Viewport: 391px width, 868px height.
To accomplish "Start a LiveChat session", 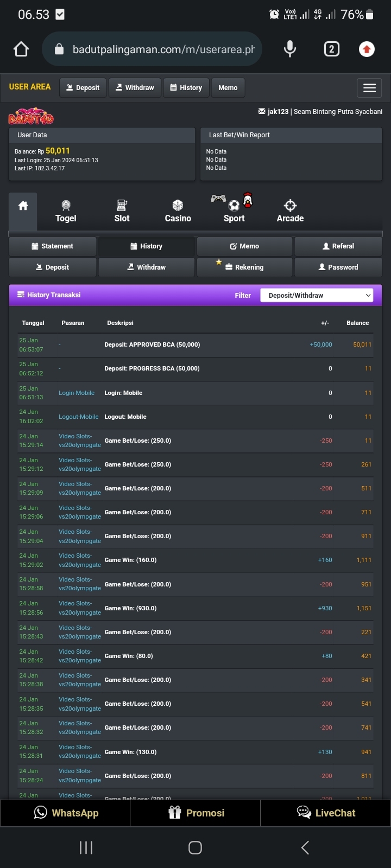I will (326, 813).
